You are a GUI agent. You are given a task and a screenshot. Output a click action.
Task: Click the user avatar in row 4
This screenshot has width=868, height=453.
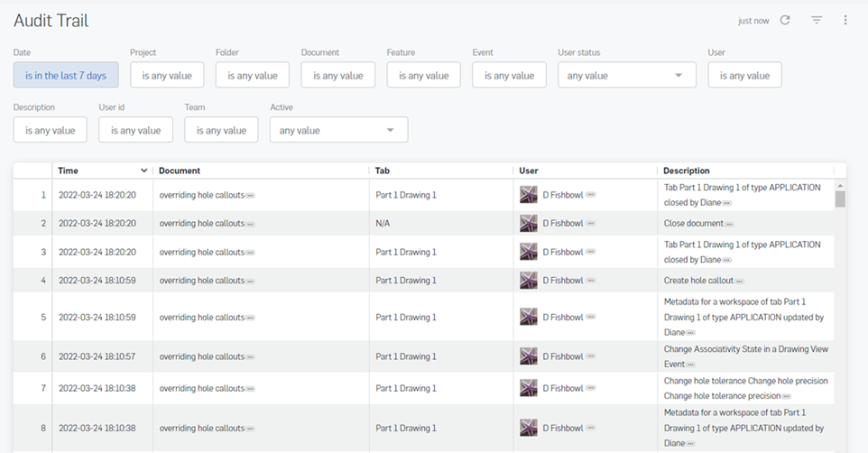[529, 281]
